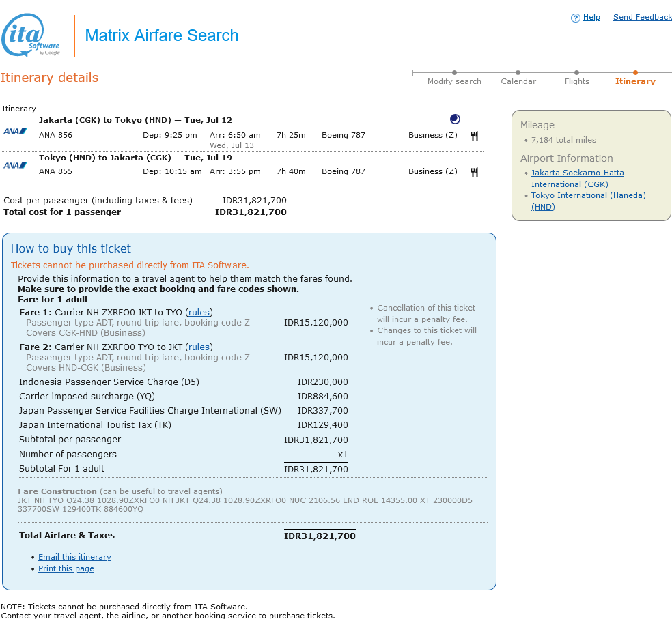672x619 pixels.
Task: Click flight number ANA 855
Action: point(56,171)
